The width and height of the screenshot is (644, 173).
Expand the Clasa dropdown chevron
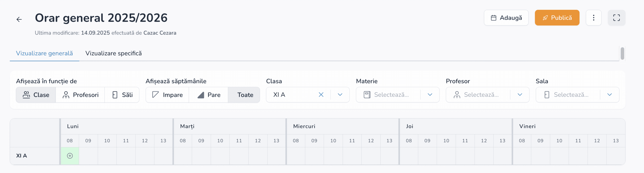(340, 95)
